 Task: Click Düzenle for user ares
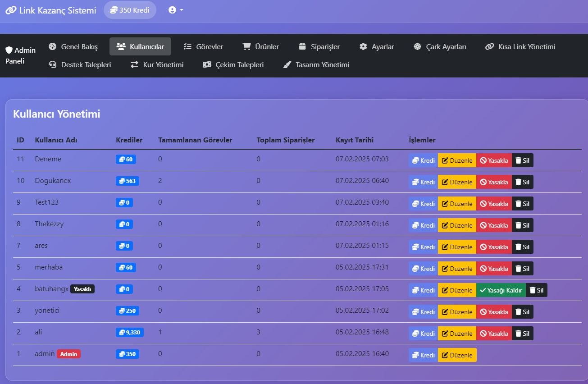pos(457,247)
